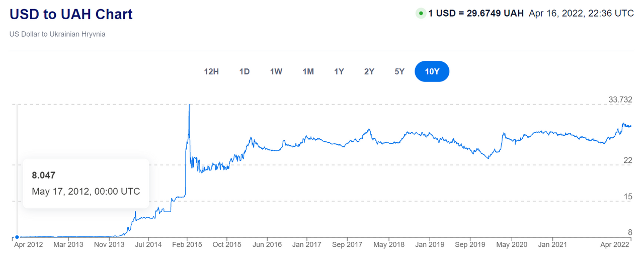The image size is (644, 263).
Task: Click the green live rate indicator dot
Action: [x=421, y=14]
